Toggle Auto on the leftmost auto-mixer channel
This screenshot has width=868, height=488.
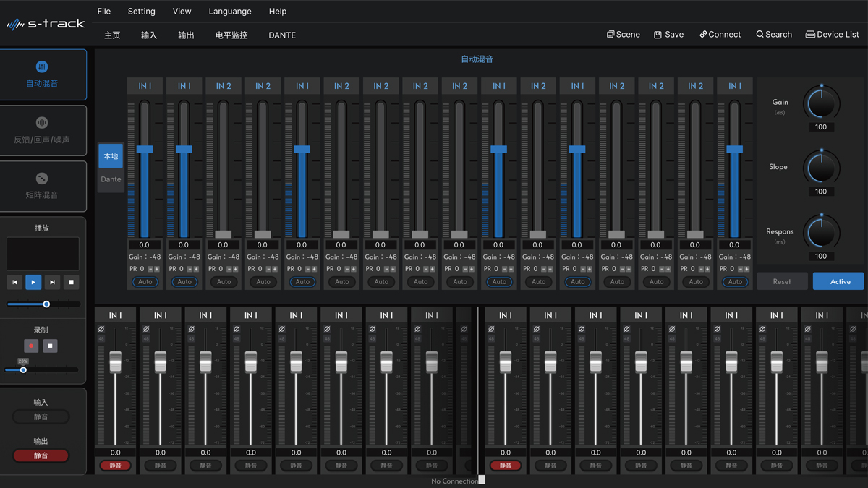pos(145,282)
